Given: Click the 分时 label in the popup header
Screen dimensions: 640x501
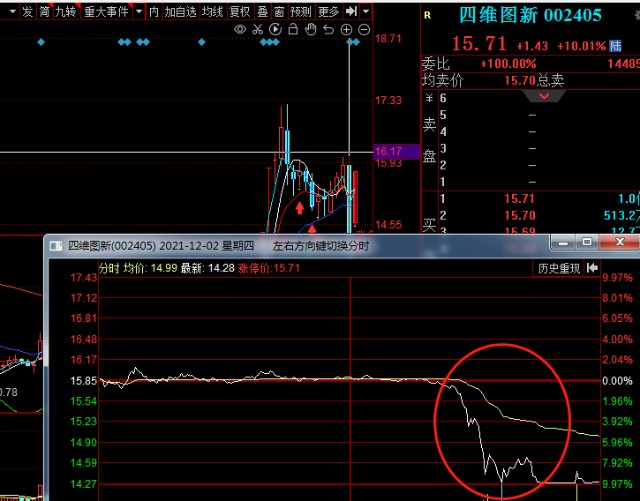Looking at the screenshot, I should tap(109, 268).
